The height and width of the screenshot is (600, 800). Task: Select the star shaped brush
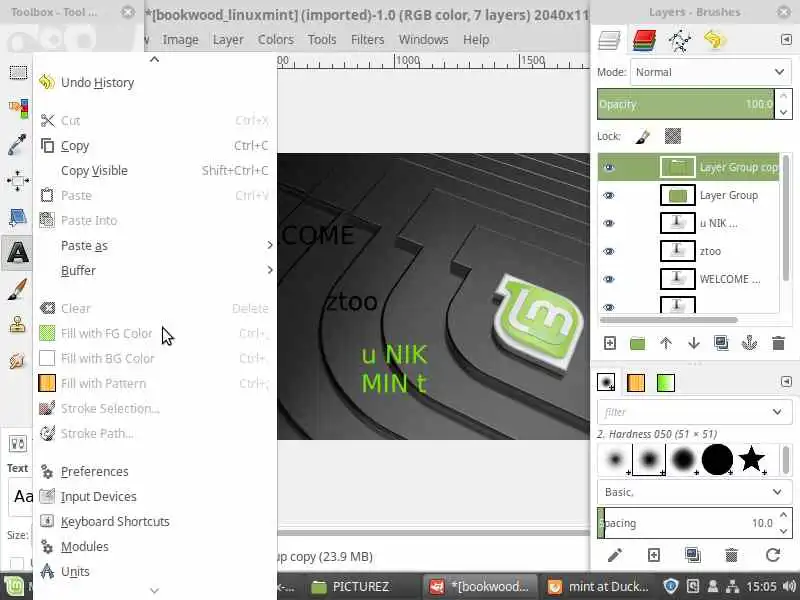751,459
